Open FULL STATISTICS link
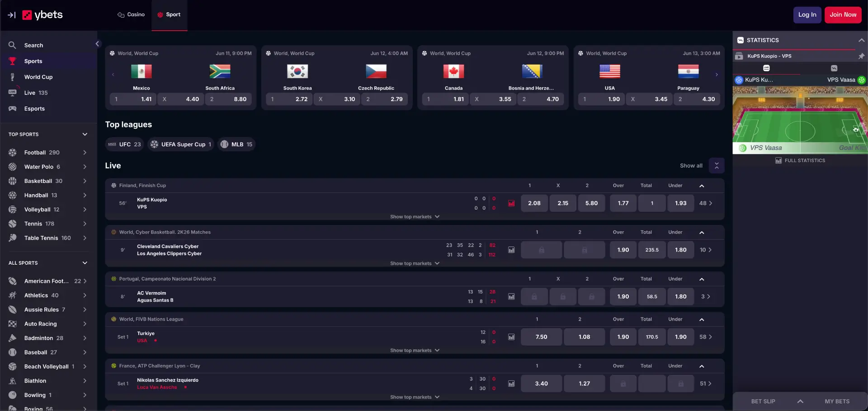 (800, 160)
